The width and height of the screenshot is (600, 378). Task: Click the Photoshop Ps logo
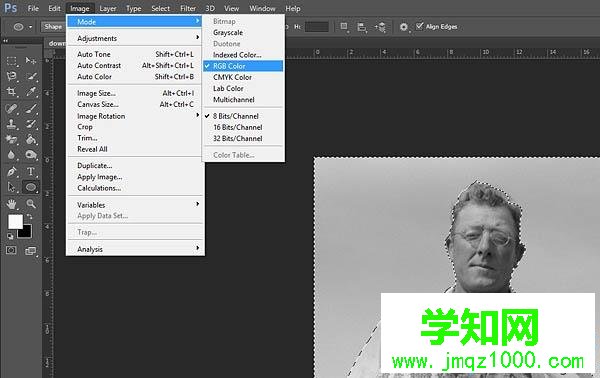(10, 8)
